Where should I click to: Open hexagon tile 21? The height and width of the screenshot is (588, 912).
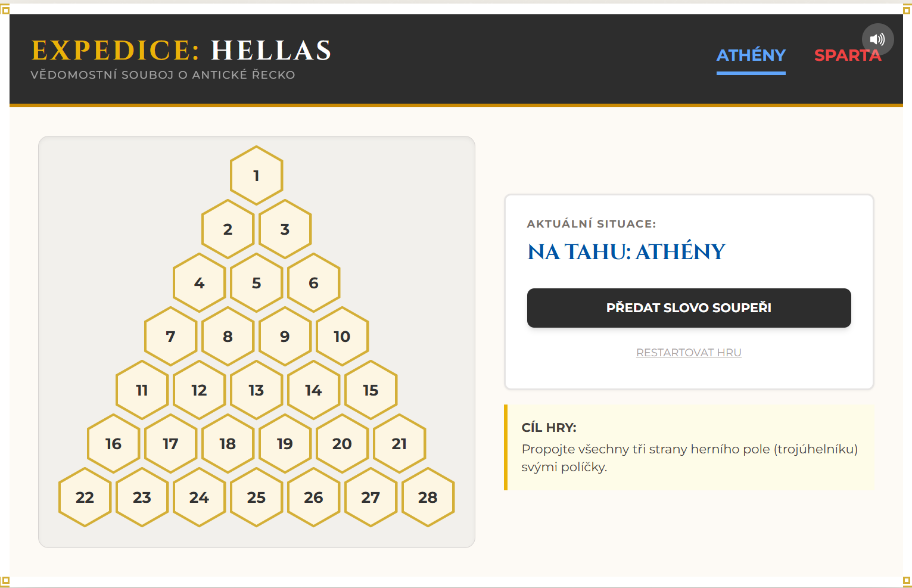(399, 444)
